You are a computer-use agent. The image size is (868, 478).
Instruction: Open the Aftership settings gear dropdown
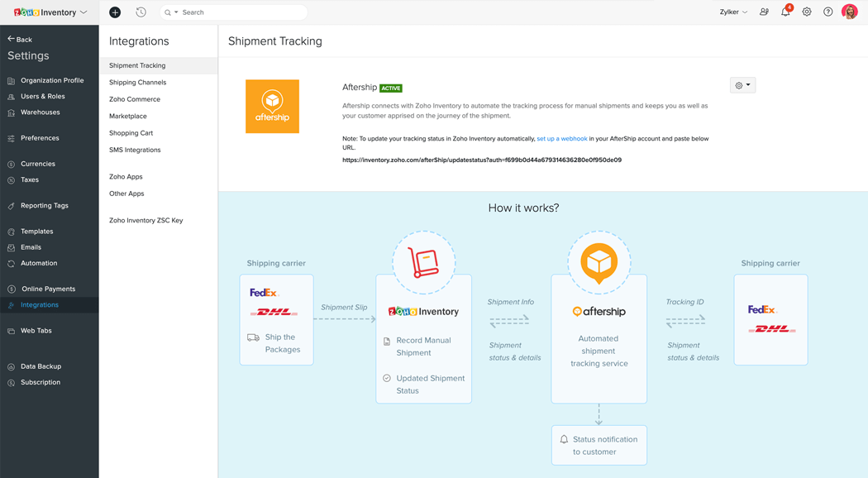742,84
